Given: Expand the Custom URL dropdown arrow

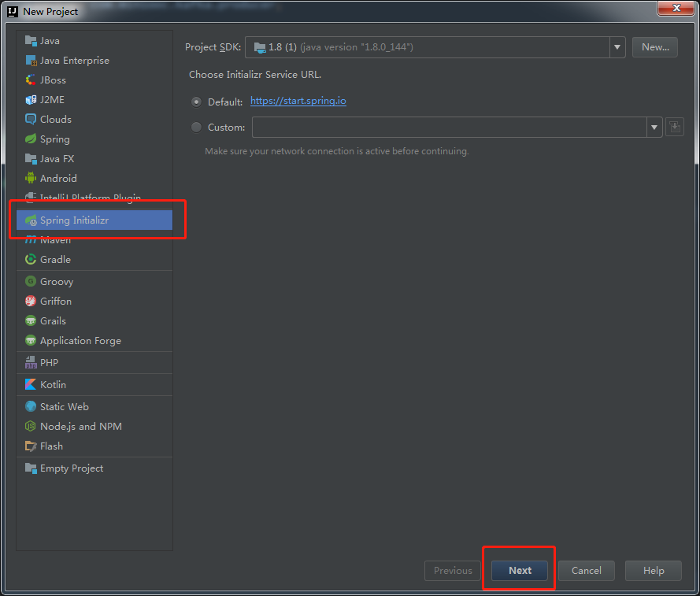Looking at the screenshot, I should tap(654, 128).
